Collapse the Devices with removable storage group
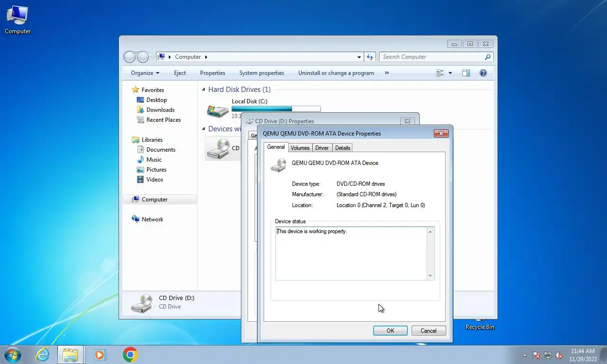Image resolution: width=607 pixels, height=364 pixels. tap(203, 129)
